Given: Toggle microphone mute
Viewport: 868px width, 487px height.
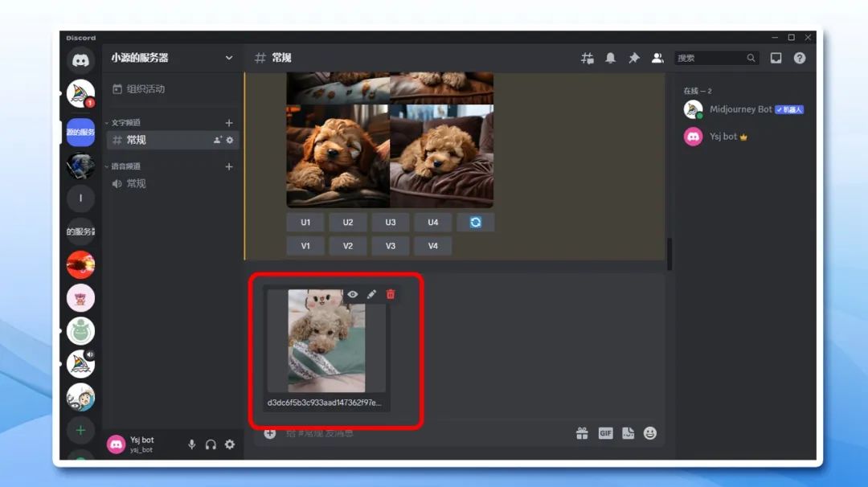Looking at the screenshot, I should pos(191,444).
